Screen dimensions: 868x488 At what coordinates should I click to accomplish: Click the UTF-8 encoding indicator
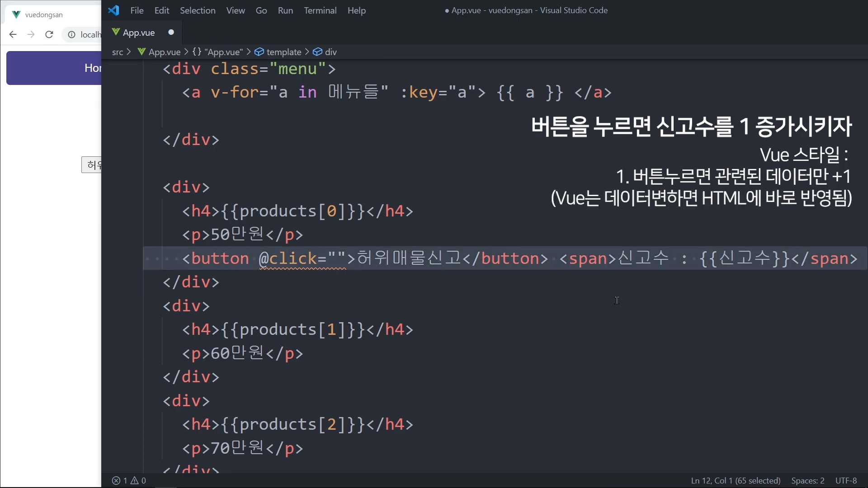click(x=846, y=480)
